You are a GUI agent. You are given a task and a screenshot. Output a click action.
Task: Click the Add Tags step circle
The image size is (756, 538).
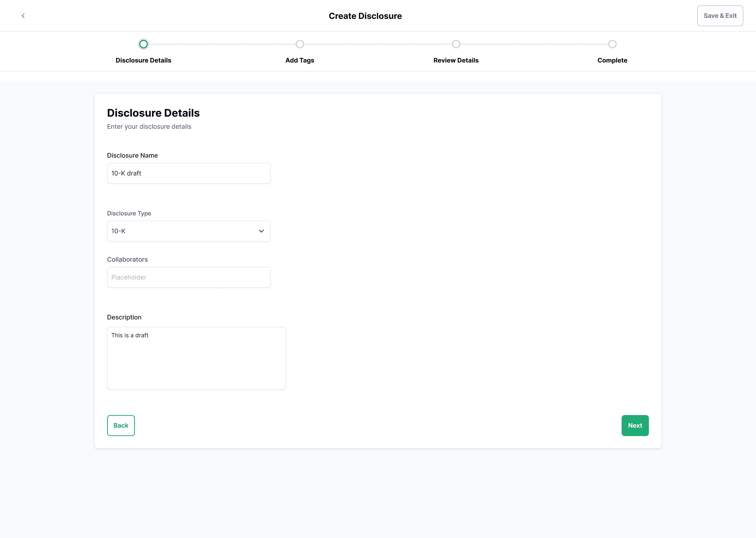[x=300, y=44]
